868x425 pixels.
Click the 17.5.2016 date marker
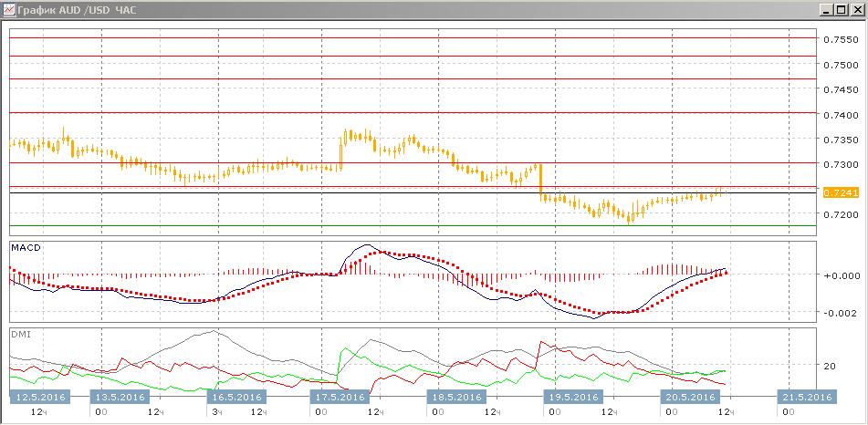340,397
